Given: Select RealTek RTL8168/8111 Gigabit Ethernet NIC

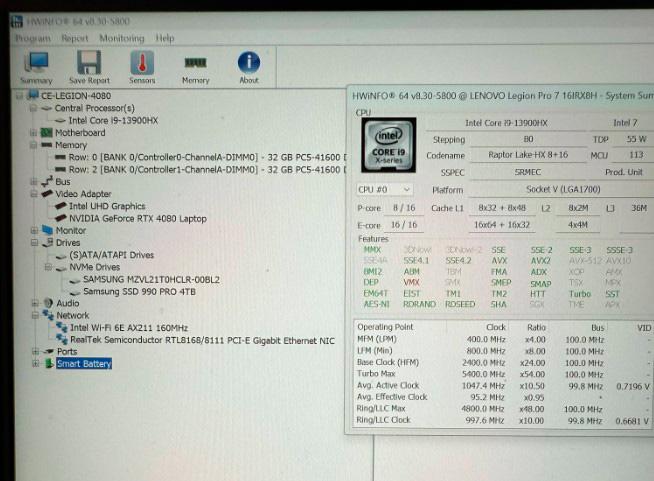Looking at the screenshot, I should (x=202, y=340).
